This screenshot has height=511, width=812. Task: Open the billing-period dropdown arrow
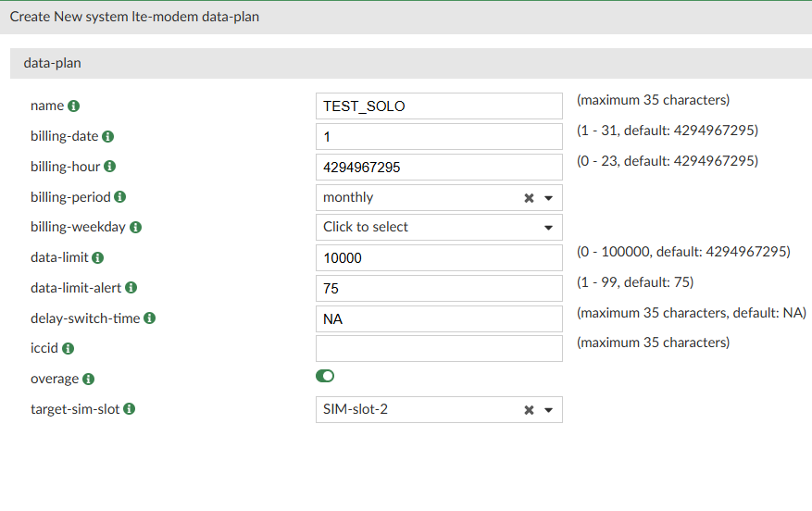[x=548, y=198]
